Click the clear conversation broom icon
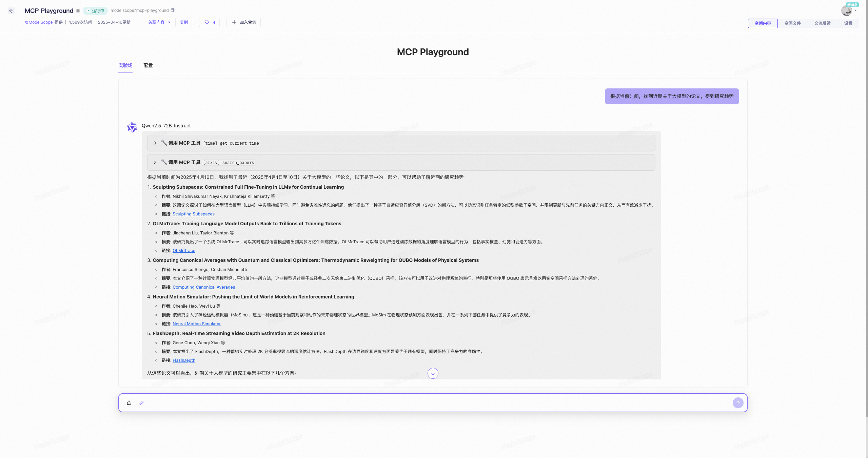This screenshot has height=458, width=868. pyautogui.click(x=129, y=403)
